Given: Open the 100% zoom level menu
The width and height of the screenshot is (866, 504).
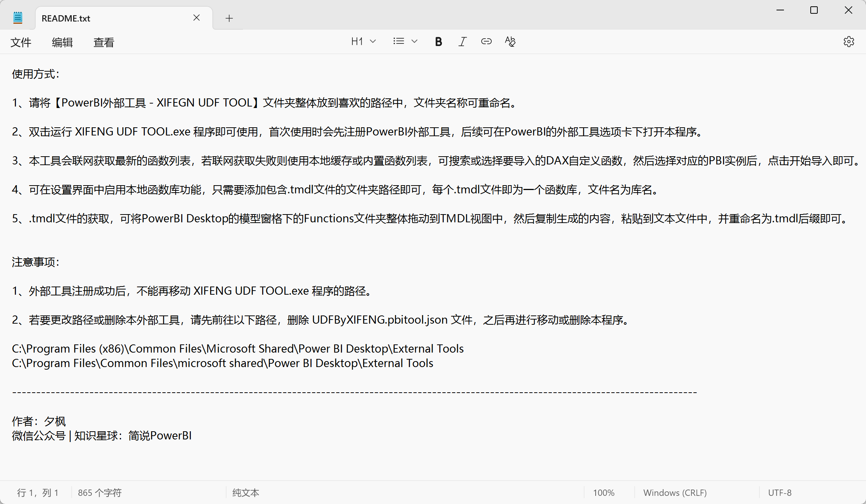Looking at the screenshot, I should click(x=603, y=492).
